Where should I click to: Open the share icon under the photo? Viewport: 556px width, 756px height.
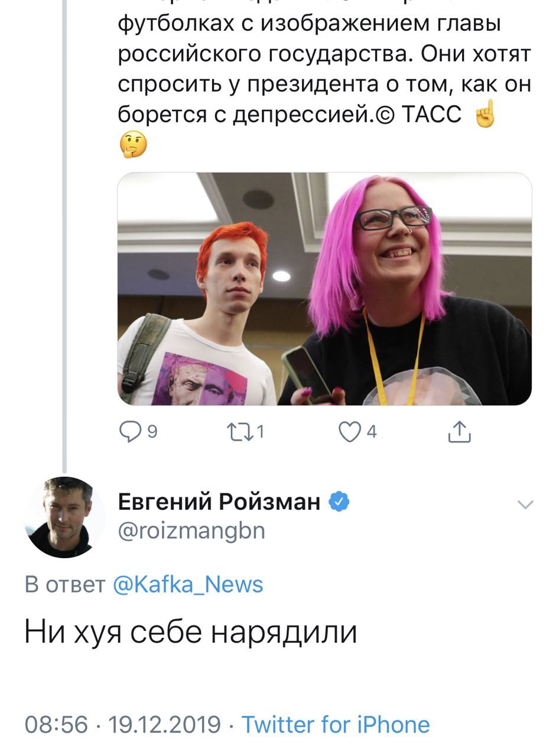pos(459,432)
